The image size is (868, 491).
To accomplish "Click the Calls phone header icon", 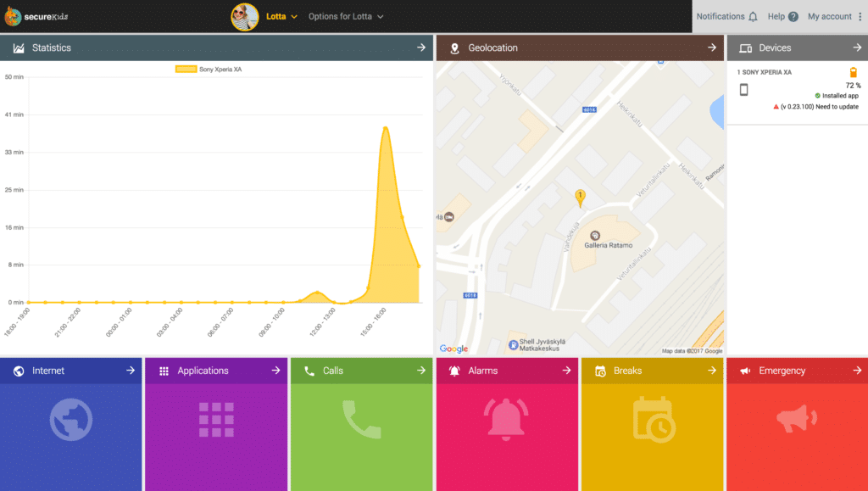I will pyautogui.click(x=309, y=371).
